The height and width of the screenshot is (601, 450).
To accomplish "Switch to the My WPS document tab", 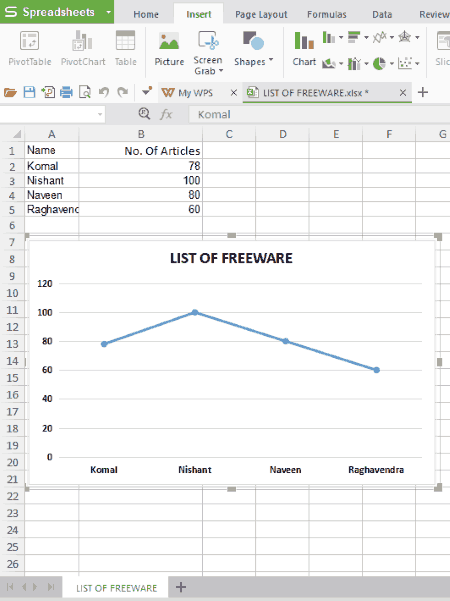I will (195, 93).
